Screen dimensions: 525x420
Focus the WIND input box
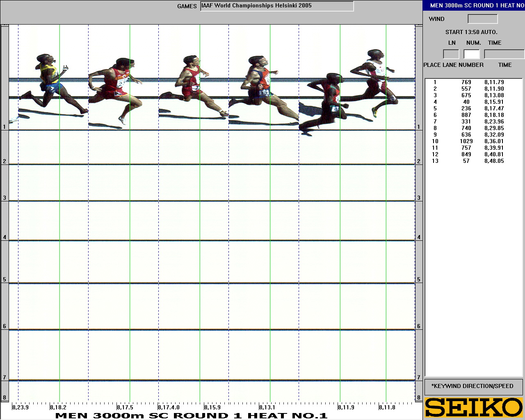(x=482, y=19)
